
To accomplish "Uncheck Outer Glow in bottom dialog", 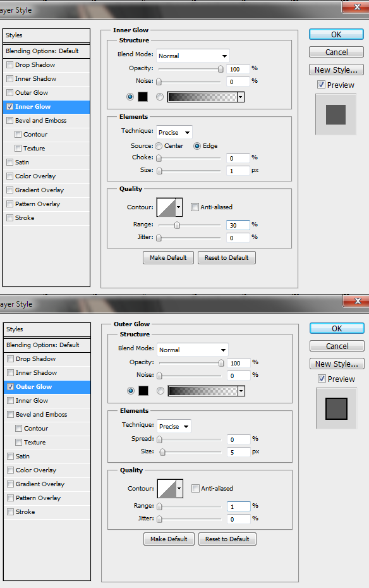I will pos(11,386).
